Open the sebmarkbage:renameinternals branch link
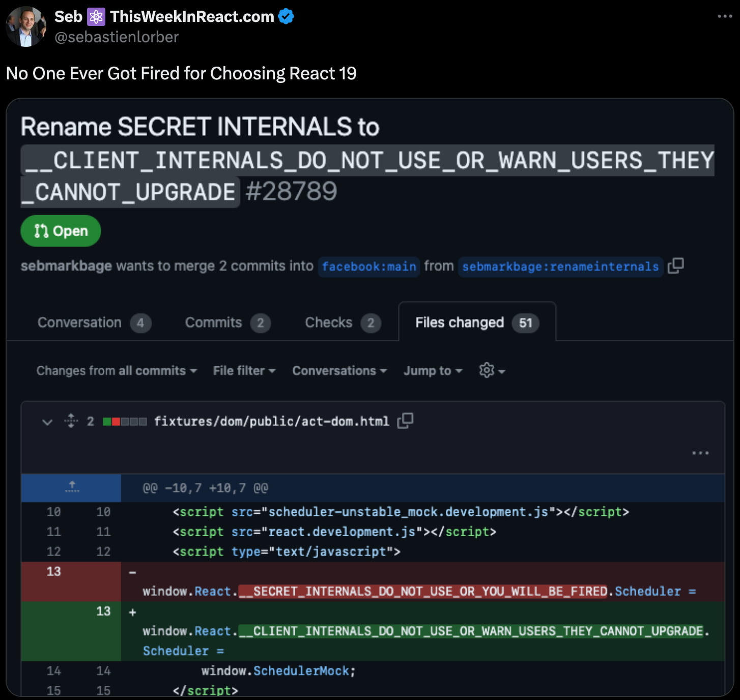Viewport: 740px width, 700px height. click(x=560, y=267)
